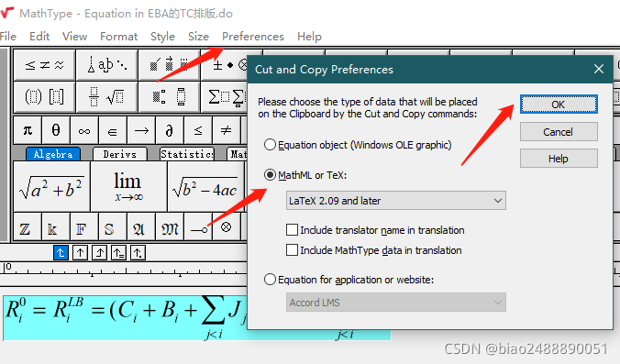Open the Format menu
The image size is (620, 364).
(x=118, y=37)
